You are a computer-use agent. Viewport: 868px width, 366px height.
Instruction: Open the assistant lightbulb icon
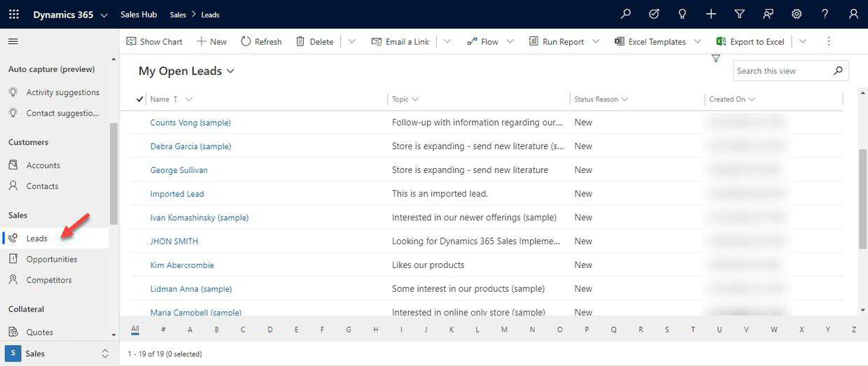[682, 14]
